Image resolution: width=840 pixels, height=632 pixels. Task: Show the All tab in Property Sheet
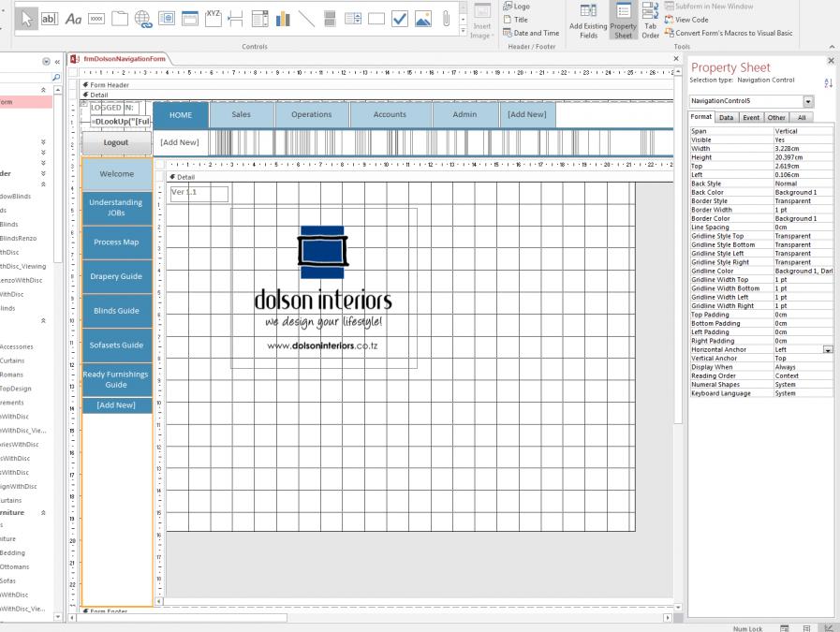pos(802,118)
